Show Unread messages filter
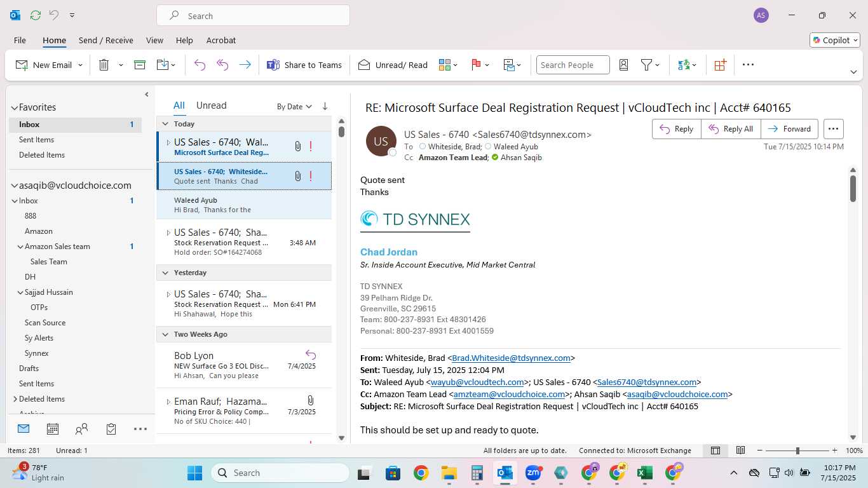 [211, 105]
